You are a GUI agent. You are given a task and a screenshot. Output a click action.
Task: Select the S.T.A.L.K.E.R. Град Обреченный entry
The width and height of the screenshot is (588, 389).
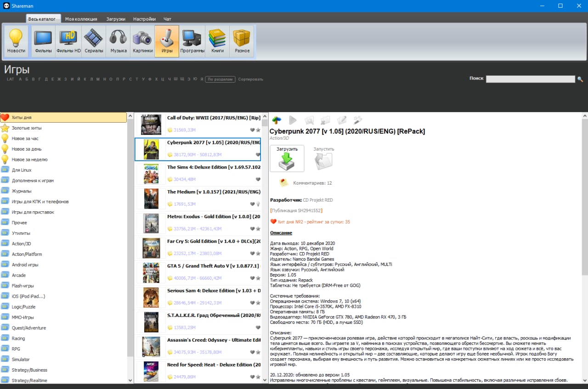(198, 322)
